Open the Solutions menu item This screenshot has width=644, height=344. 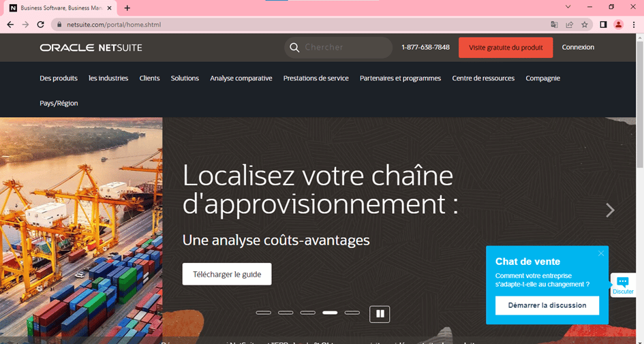click(x=185, y=78)
